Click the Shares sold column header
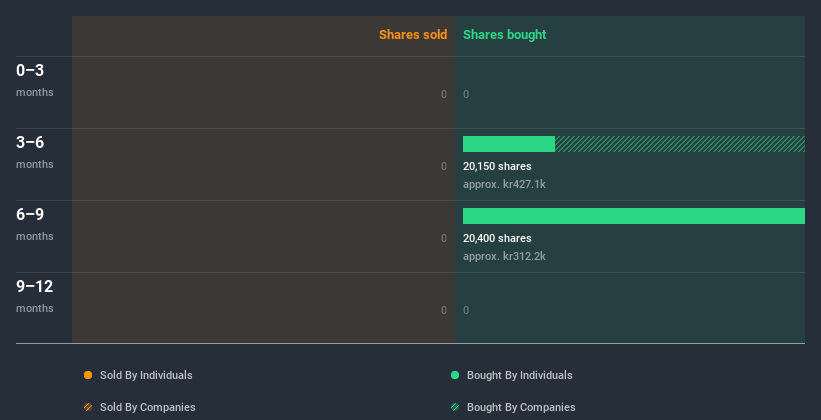This screenshot has height=420, width=821. click(413, 35)
